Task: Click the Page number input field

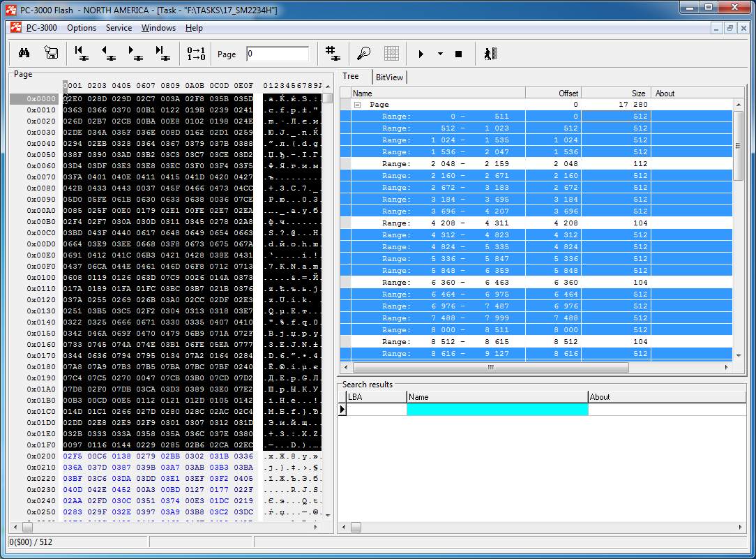Action: [x=277, y=54]
